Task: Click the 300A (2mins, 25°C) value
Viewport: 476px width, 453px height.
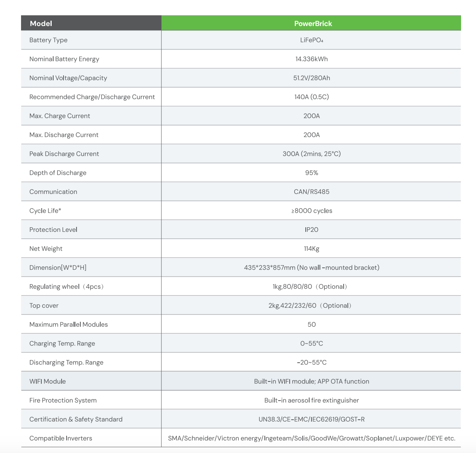Action: point(311,154)
